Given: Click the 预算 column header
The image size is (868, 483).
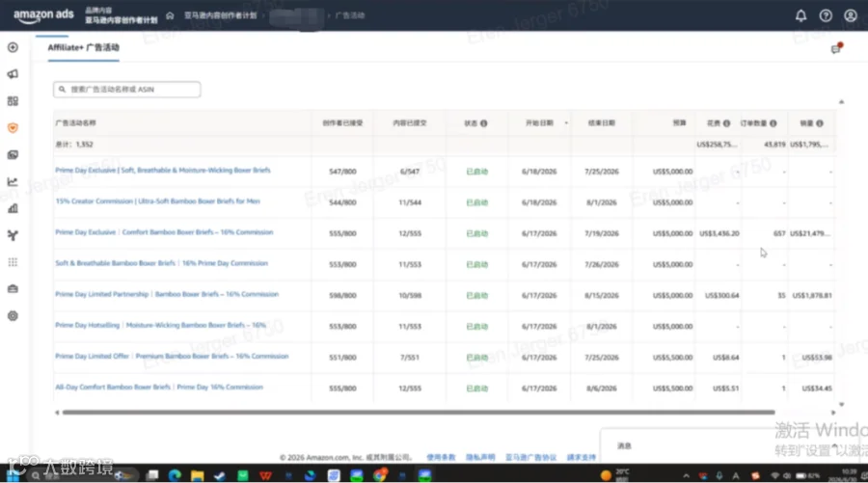Looking at the screenshot, I should [x=679, y=122].
